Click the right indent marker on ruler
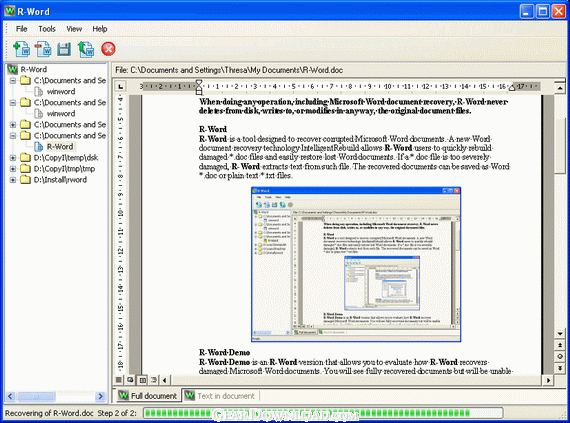The height and width of the screenshot is (423, 570). (x=512, y=88)
